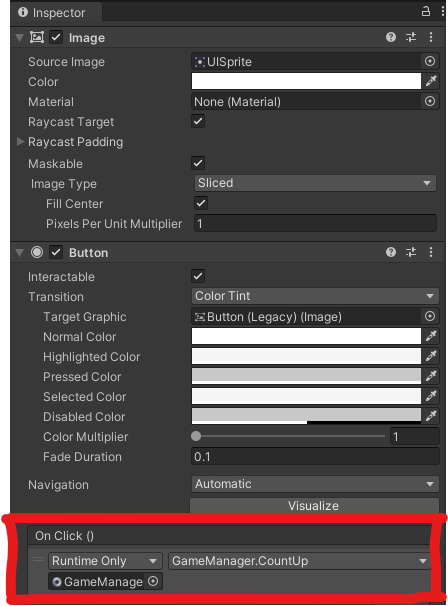Lock the Inspector with the padlock icon
Screen dimensions: 448x606
[x=426, y=11]
